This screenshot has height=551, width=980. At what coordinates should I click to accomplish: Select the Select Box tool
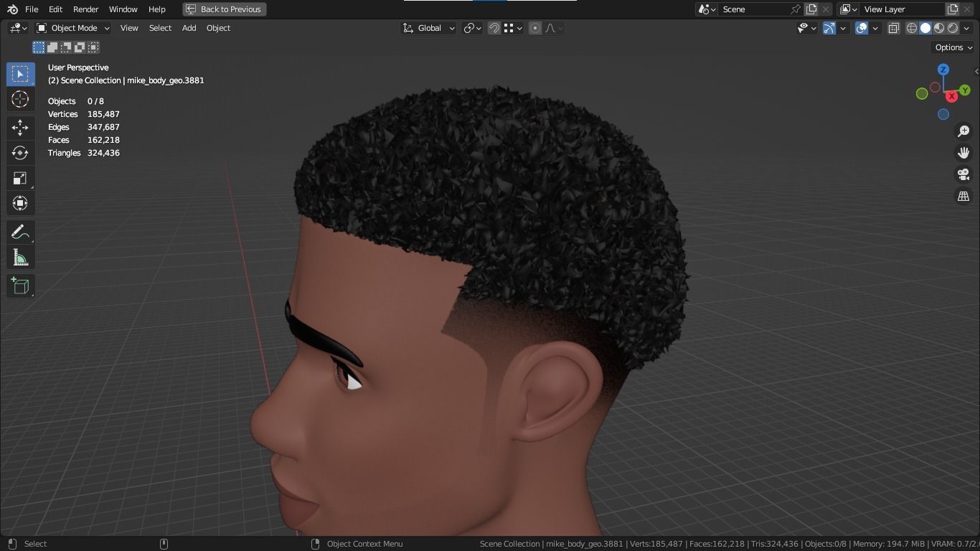point(20,74)
